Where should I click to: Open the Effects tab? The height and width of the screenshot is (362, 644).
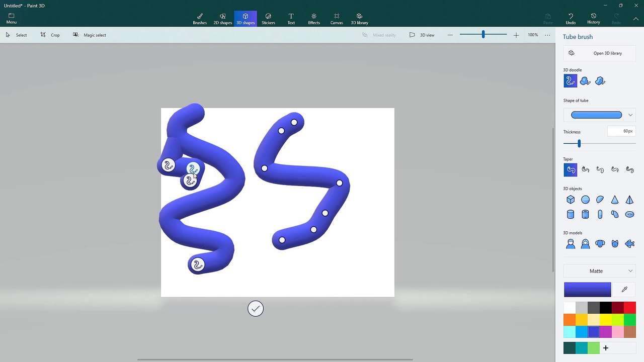(314, 19)
